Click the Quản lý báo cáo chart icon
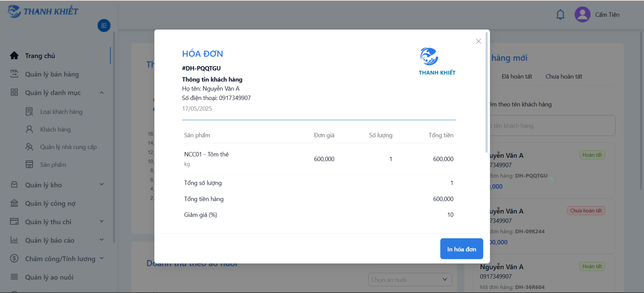 14,240
